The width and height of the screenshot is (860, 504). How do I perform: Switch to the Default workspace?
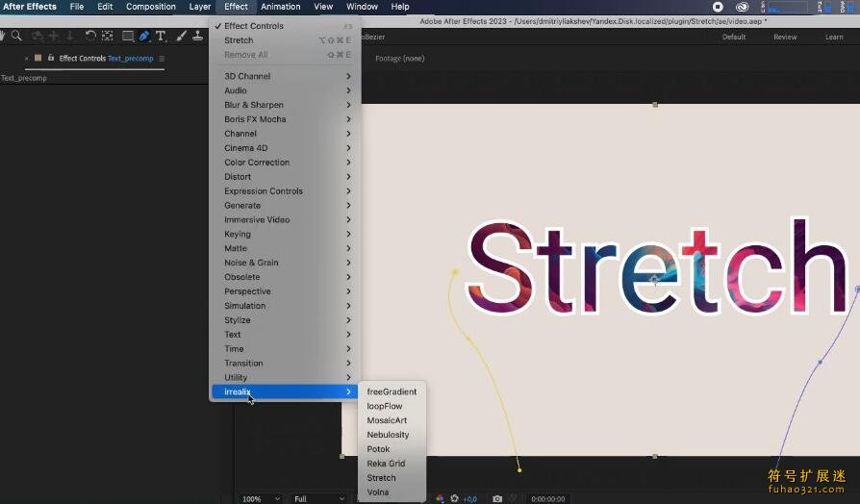click(734, 37)
